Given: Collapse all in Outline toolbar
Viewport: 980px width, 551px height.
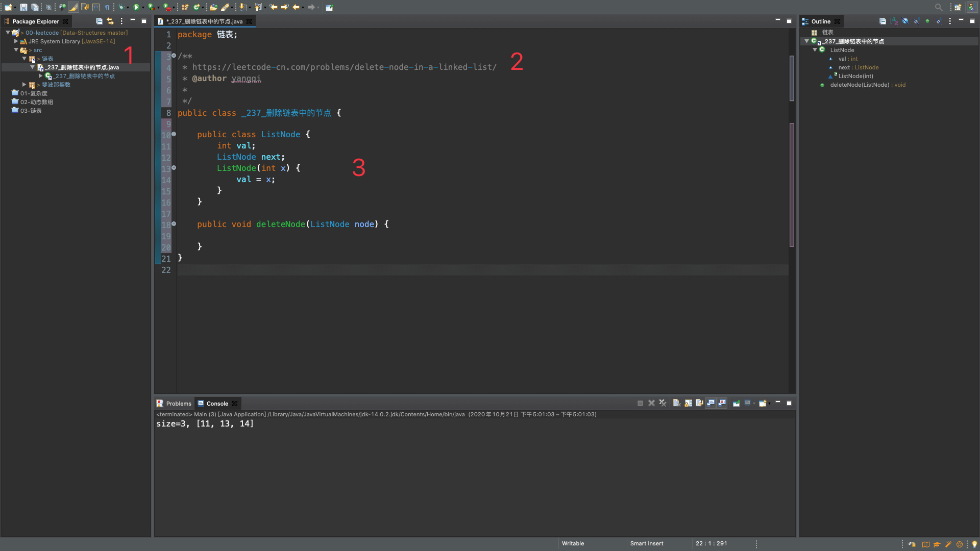Looking at the screenshot, I should tap(883, 21).
